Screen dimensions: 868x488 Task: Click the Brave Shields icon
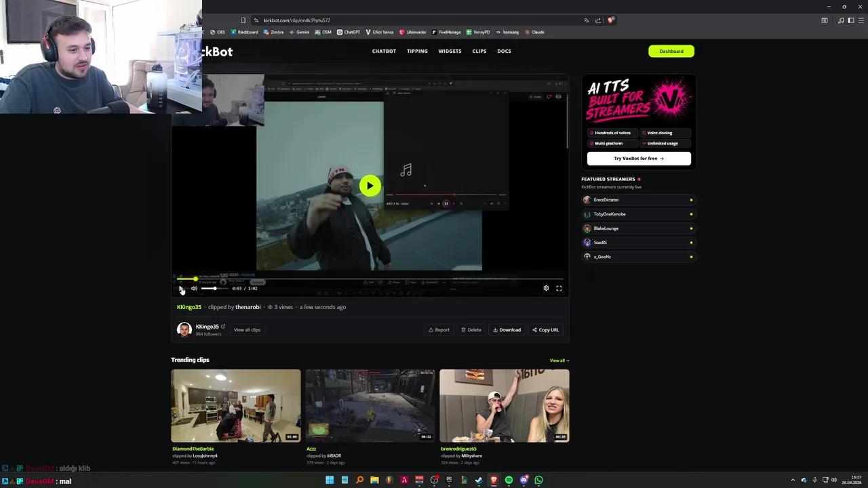[610, 20]
